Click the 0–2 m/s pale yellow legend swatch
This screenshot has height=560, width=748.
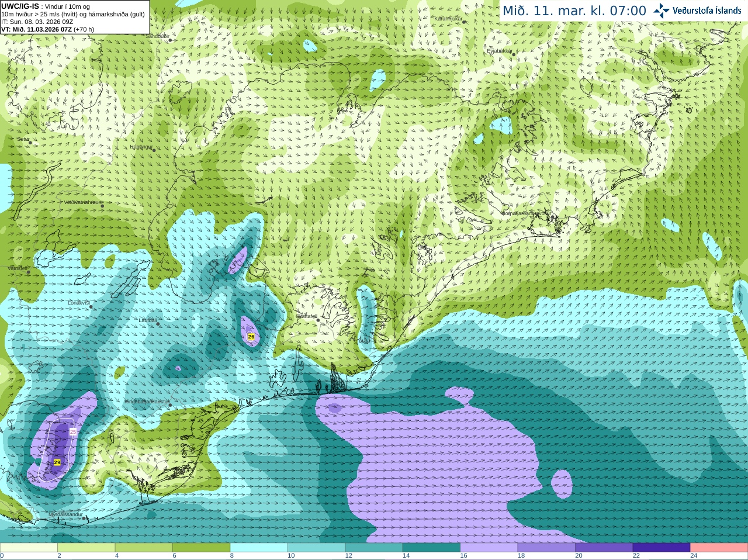pos(29,548)
